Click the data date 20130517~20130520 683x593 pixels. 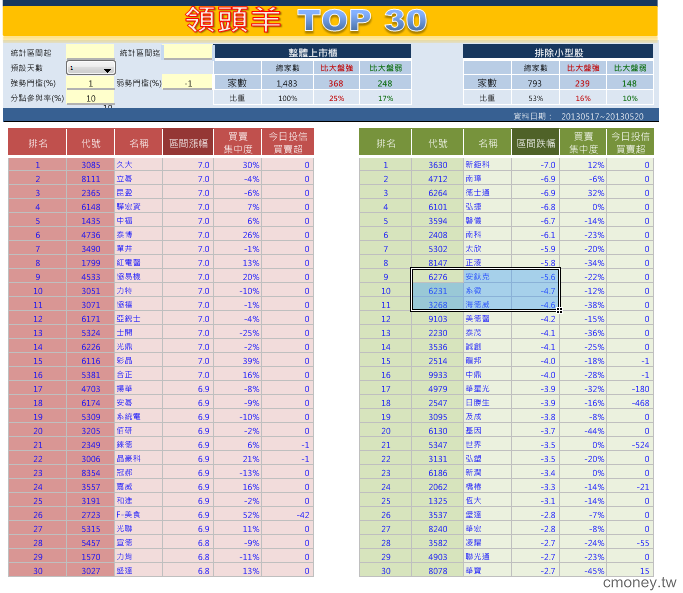602,116
